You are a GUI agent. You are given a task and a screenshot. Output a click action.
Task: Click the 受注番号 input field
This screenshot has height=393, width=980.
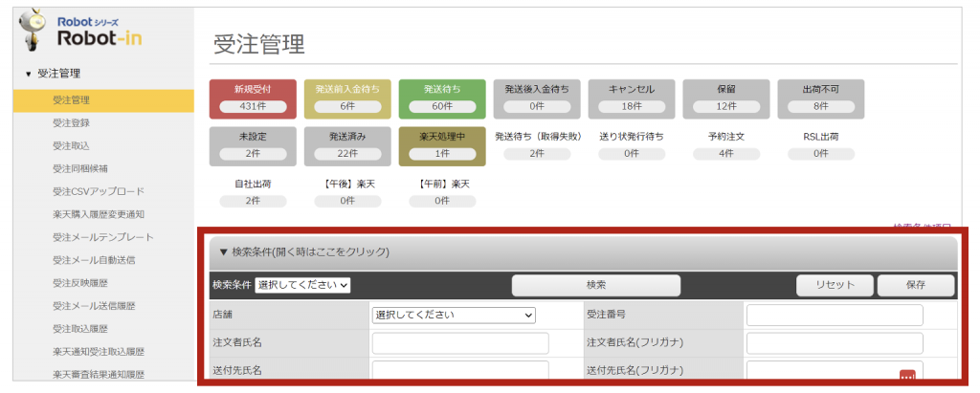(x=834, y=316)
